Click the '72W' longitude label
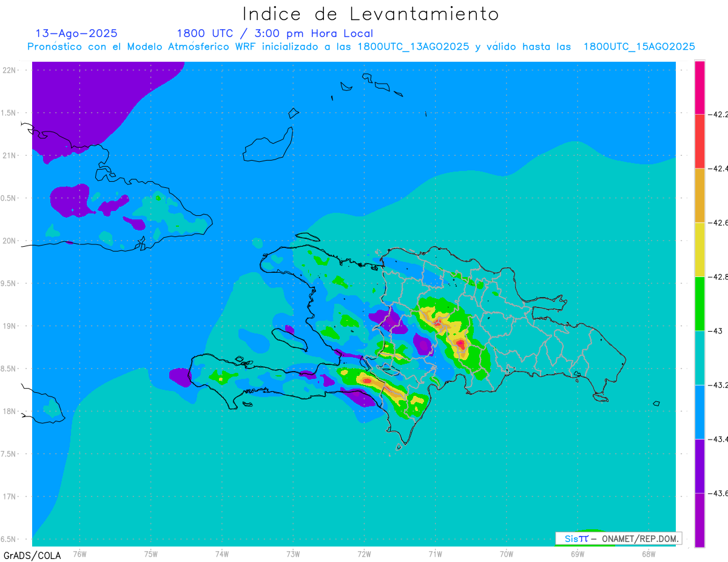Image resolution: width=728 pixels, height=562 pixels. pyautogui.click(x=364, y=553)
